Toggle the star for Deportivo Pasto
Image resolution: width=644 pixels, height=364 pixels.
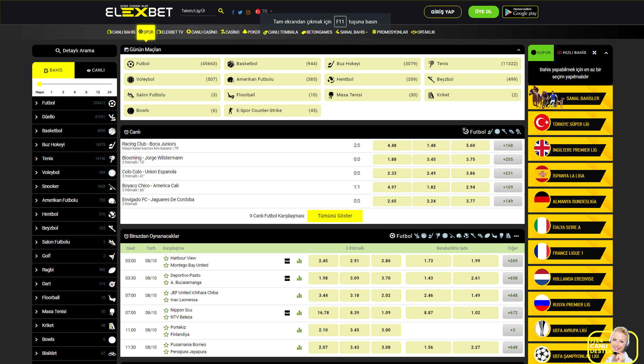166,275
